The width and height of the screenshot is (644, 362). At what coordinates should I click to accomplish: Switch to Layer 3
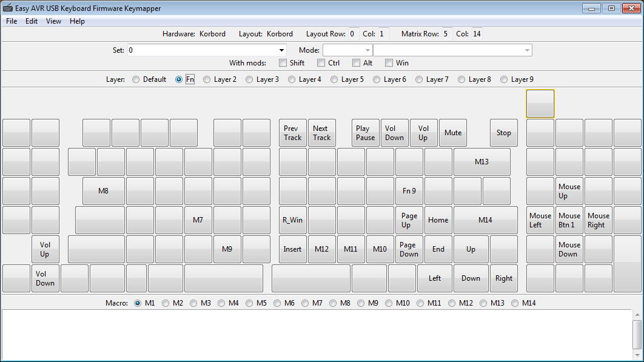[249, 79]
